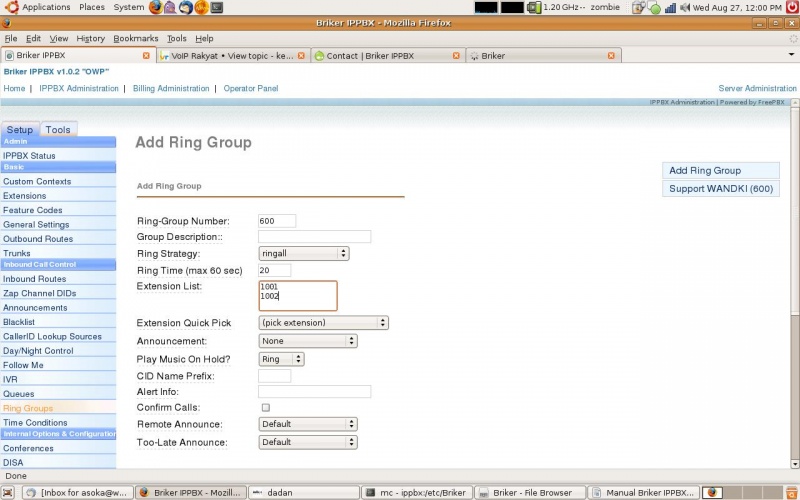Click into the Extension List text area
The width and height of the screenshot is (800, 500).
[x=297, y=296]
